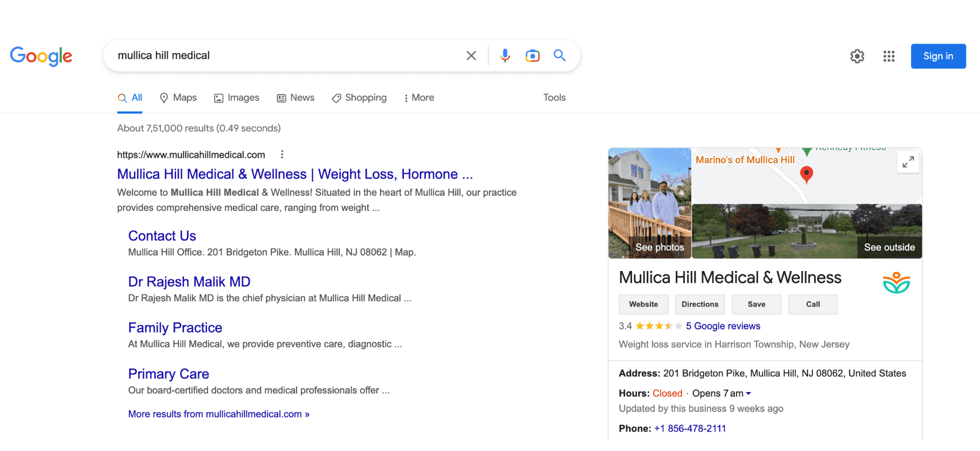
Task: Open the Family Practice sitelink
Action: 175,327
